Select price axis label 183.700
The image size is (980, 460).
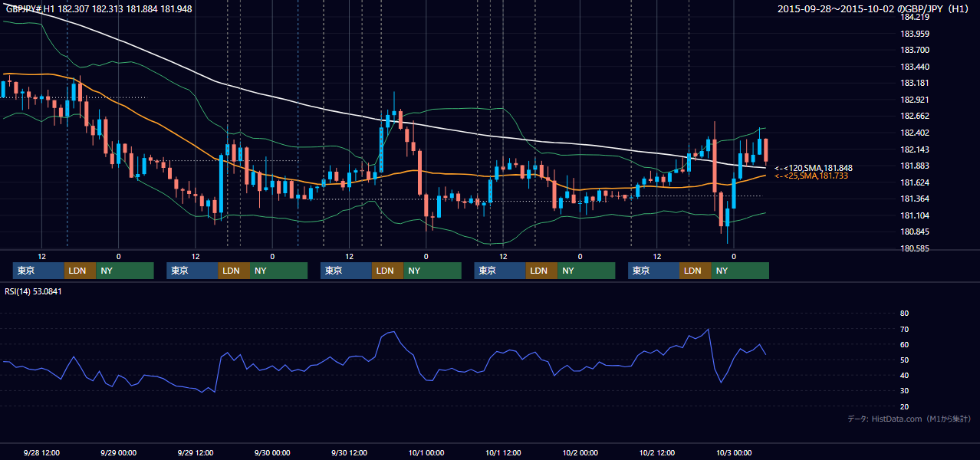coord(914,50)
